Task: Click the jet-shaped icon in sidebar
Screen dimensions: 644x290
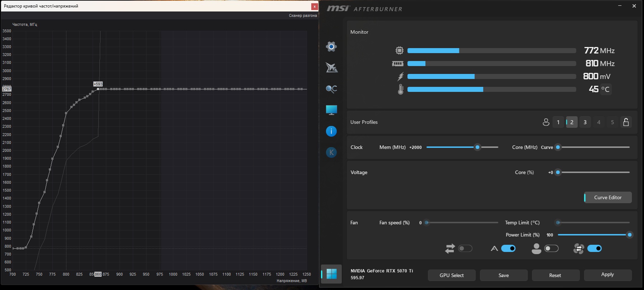Action: [x=331, y=67]
